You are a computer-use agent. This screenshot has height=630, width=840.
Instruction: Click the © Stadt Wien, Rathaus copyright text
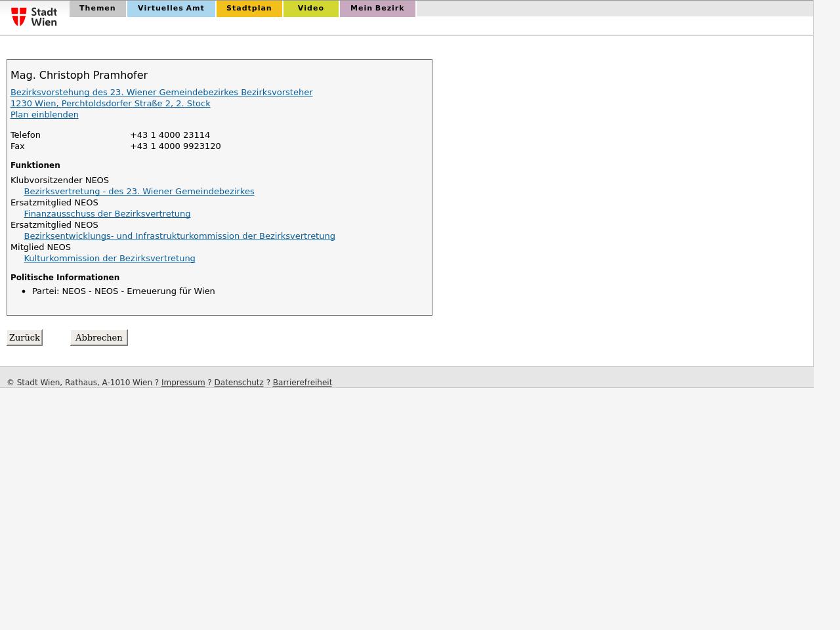(x=79, y=383)
